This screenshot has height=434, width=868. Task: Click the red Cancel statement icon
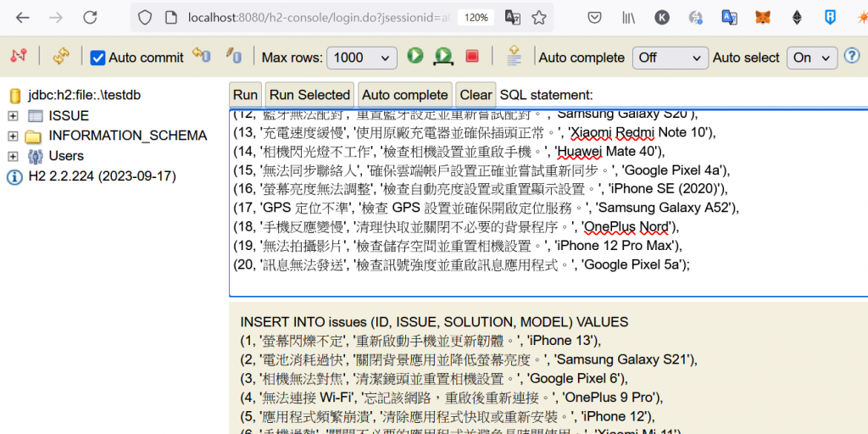click(471, 56)
